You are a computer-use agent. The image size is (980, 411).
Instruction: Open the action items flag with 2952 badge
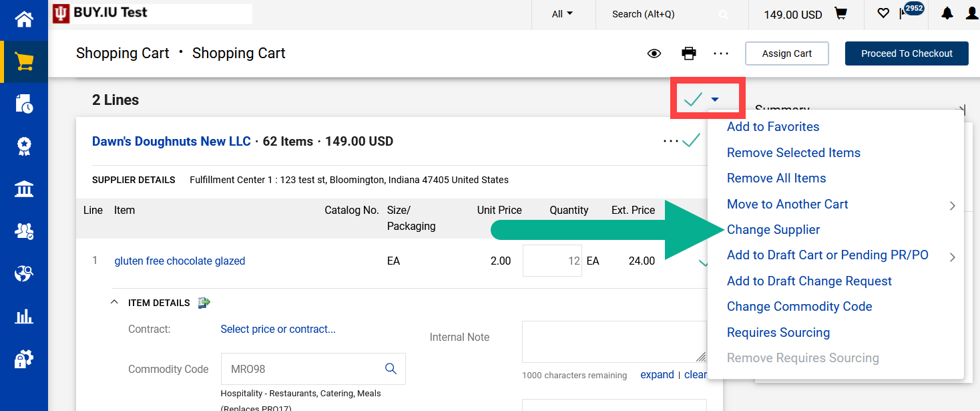point(911,11)
